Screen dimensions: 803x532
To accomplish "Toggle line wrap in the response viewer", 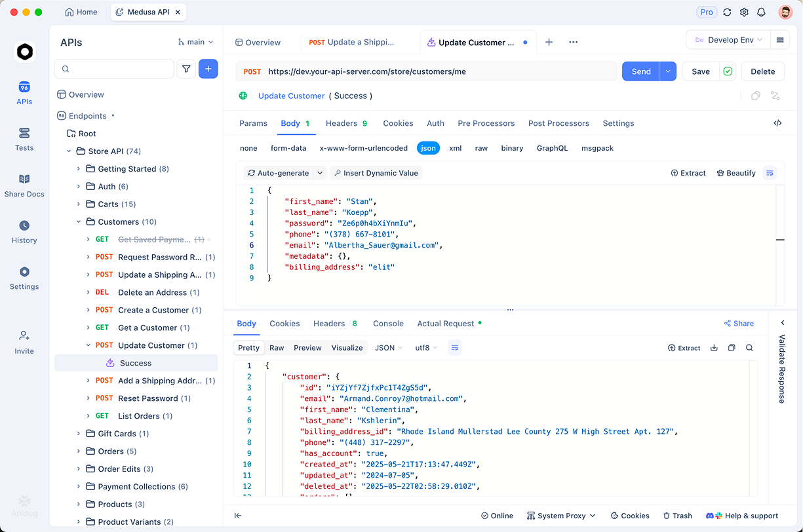I will click(455, 348).
